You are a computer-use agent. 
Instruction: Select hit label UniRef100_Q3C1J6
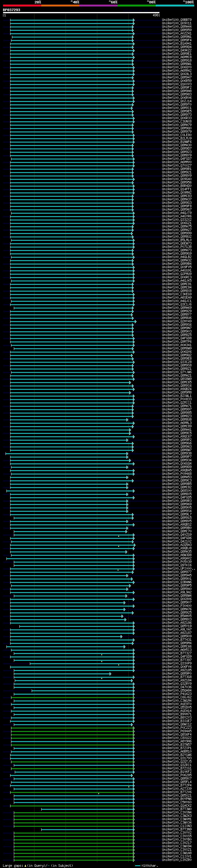click(x=176, y=305)
